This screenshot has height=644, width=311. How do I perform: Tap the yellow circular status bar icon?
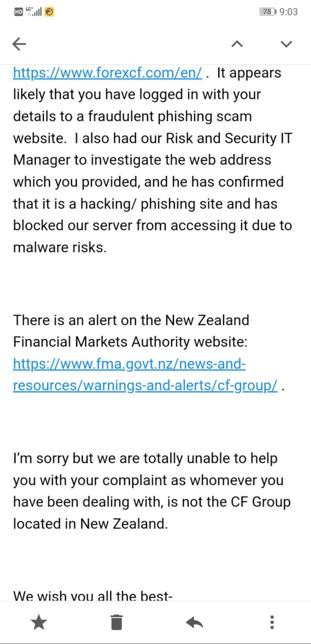coord(49,11)
